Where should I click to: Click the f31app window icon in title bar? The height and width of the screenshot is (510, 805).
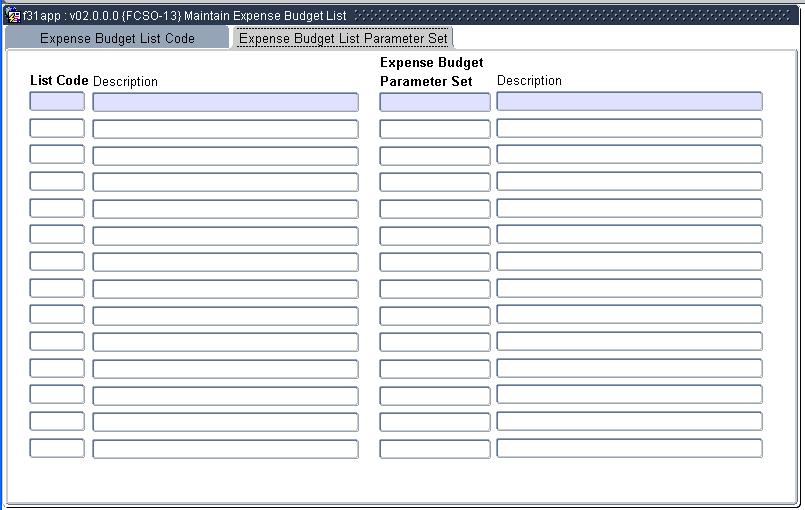click(x=14, y=16)
